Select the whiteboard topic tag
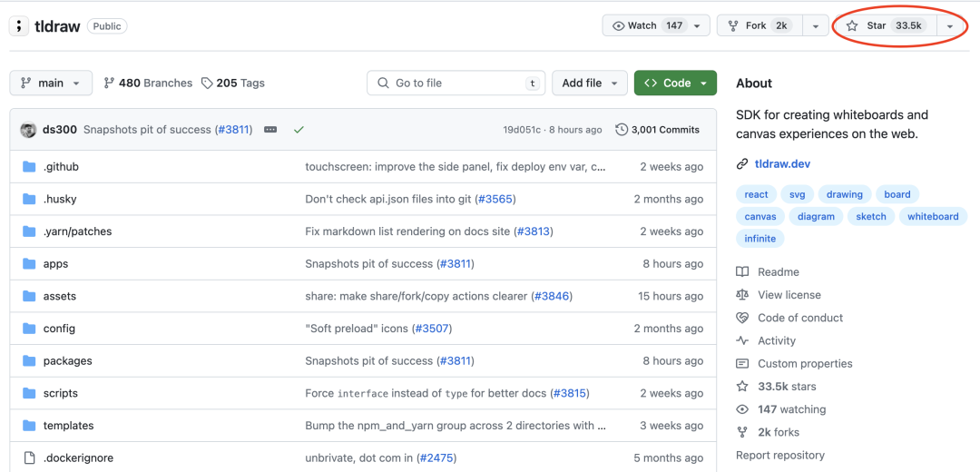980x472 pixels. 933,216
